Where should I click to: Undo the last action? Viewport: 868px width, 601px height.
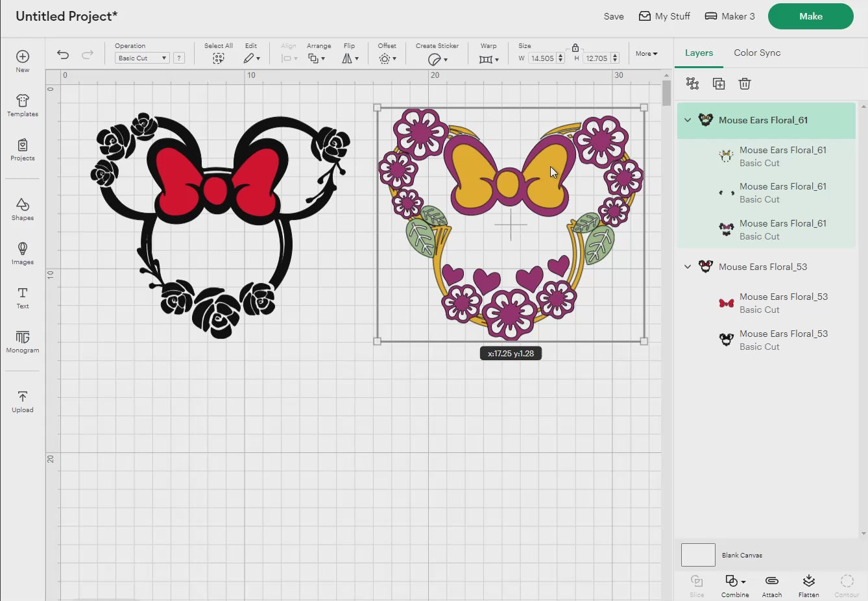[63, 55]
